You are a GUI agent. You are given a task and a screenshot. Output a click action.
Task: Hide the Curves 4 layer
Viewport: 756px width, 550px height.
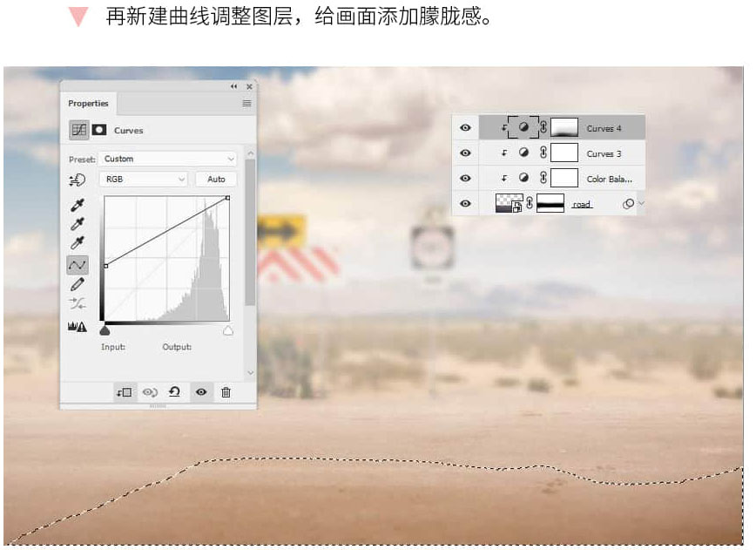tap(465, 127)
